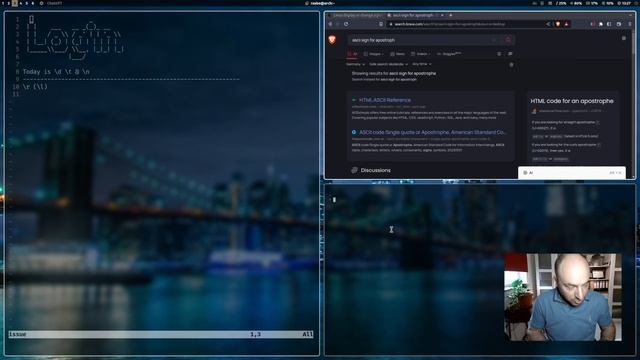The height and width of the screenshot is (360, 640).
Task: Switch to the Videos results tab
Action: click(421, 54)
